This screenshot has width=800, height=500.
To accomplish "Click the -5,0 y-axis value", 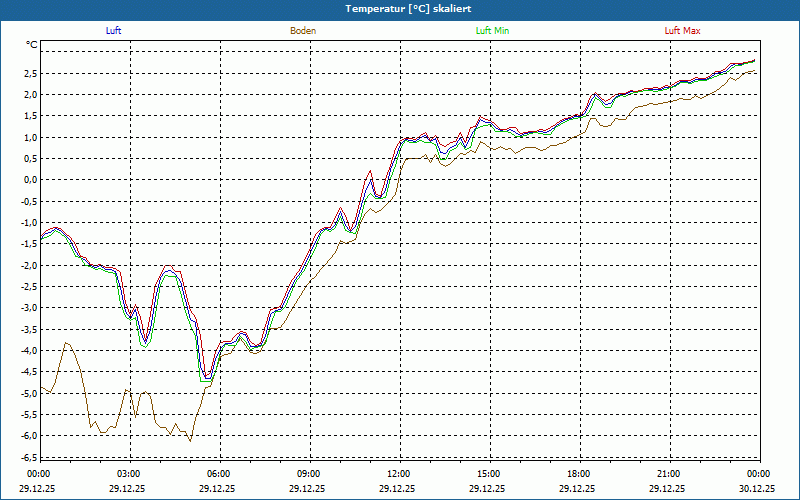I will [30, 393].
